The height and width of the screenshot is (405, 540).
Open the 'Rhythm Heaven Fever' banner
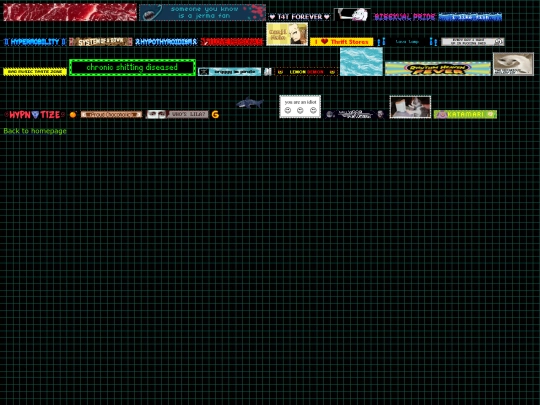tap(438, 69)
